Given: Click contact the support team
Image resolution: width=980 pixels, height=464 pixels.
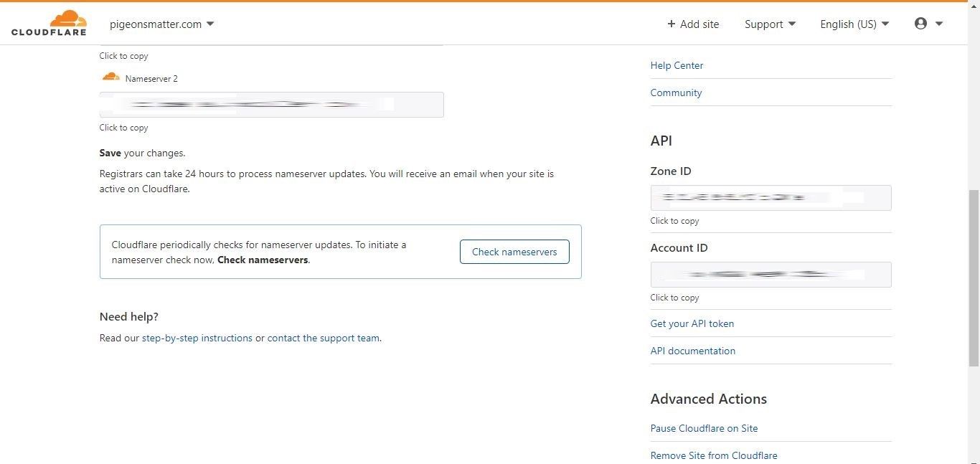Looking at the screenshot, I should click(x=323, y=338).
